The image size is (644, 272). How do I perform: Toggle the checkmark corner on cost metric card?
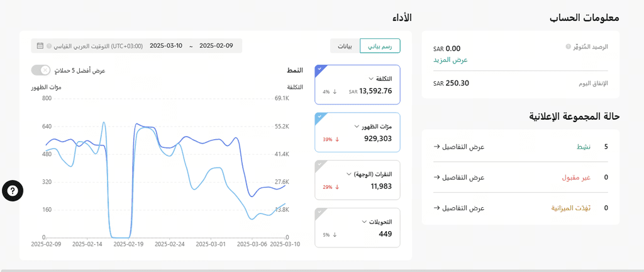[319, 69]
